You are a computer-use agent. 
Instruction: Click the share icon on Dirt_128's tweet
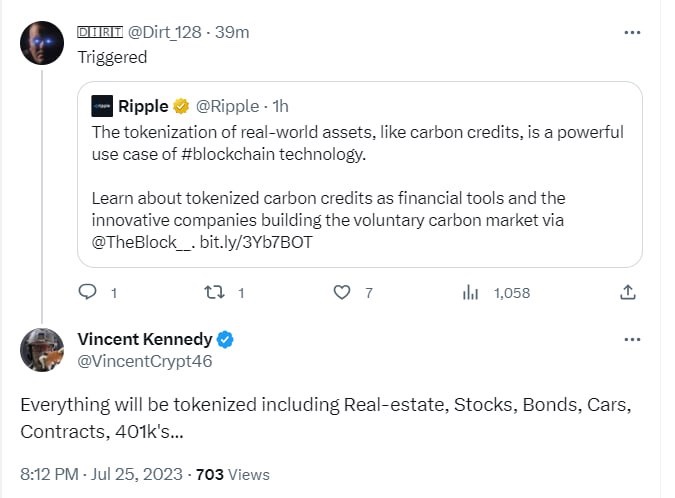[628, 292]
